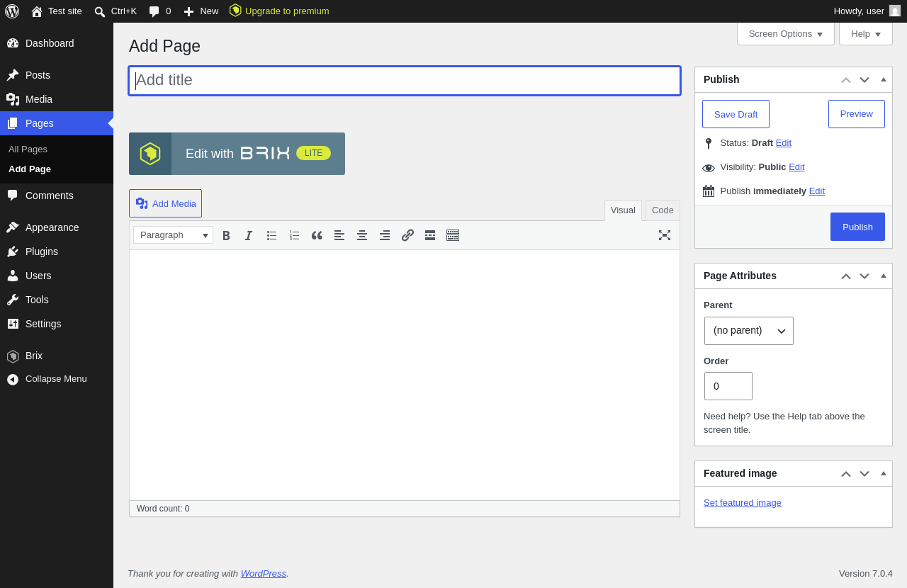Open Appearance menu
The width and height of the screenshot is (907, 588).
click(x=57, y=227)
